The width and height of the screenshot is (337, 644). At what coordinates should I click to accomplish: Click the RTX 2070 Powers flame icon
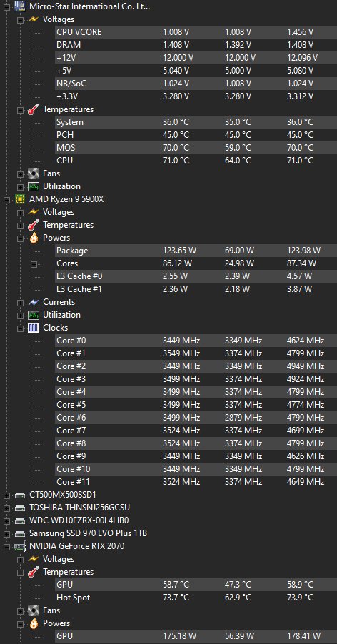point(34,623)
